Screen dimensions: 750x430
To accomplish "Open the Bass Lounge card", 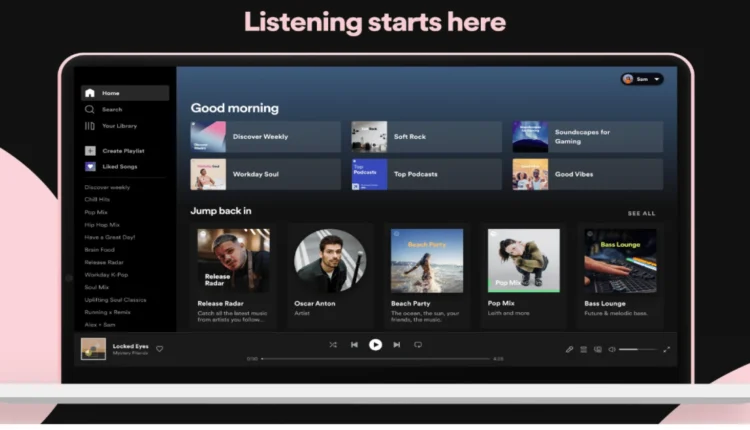I will click(620, 276).
